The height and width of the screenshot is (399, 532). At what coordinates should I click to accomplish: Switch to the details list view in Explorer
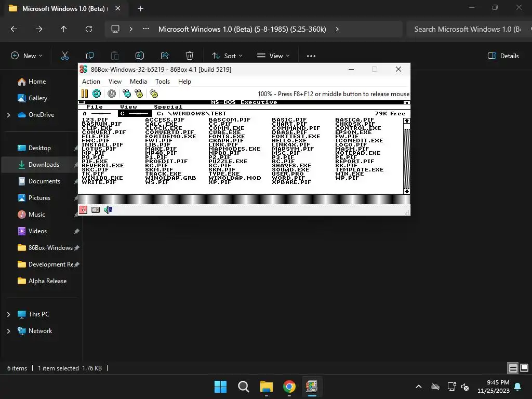(x=513, y=368)
